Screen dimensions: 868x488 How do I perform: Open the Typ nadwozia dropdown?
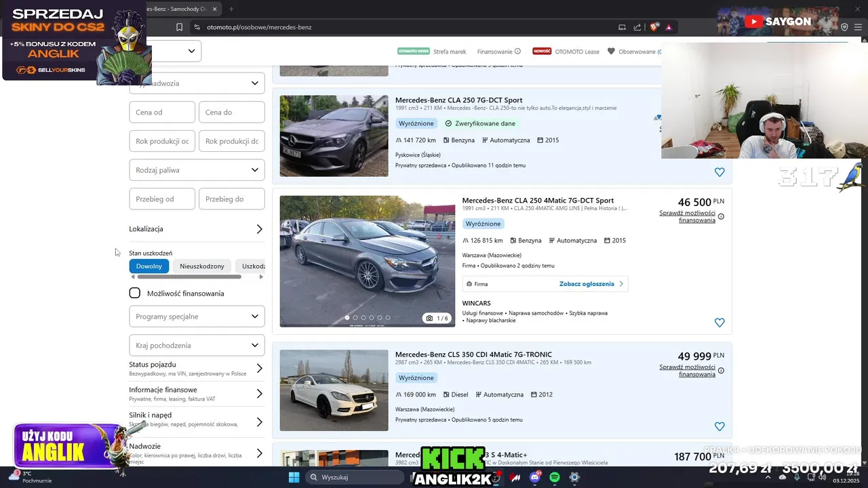coord(197,83)
